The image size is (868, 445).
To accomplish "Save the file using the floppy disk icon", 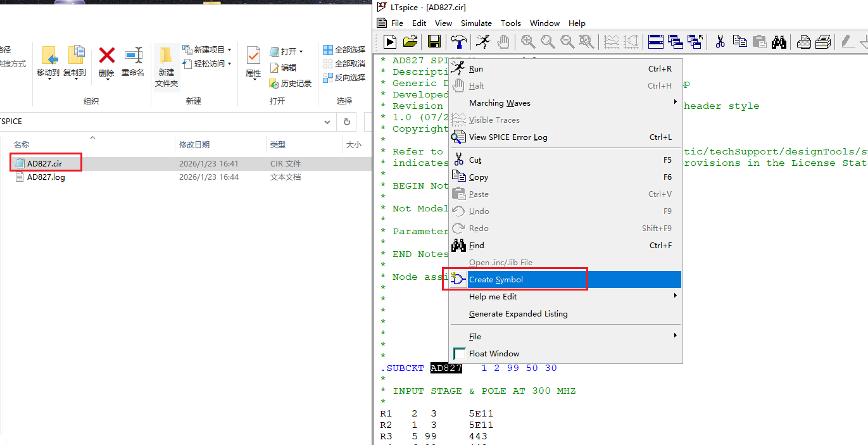I will 434,42.
